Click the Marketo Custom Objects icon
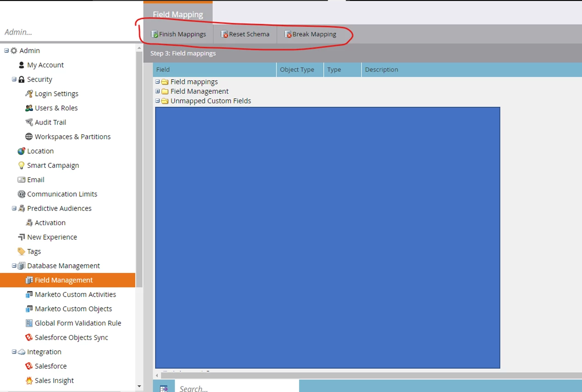This screenshot has height=392, width=582. tap(29, 309)
